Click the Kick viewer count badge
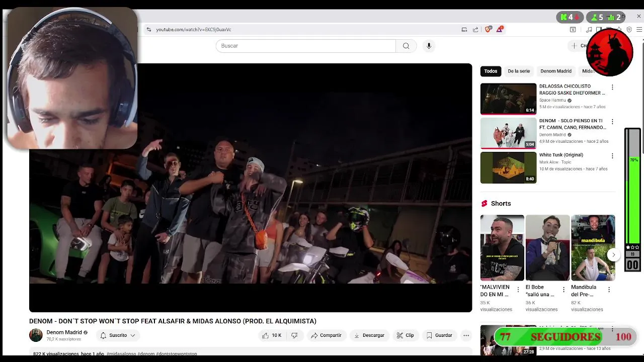 click(569, 17)
